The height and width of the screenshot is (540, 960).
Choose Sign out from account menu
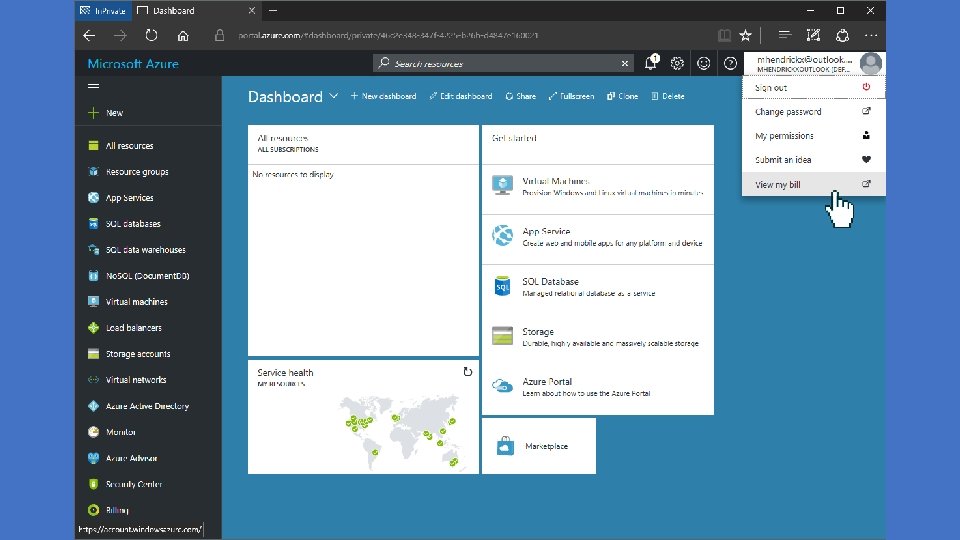point(814,88)
